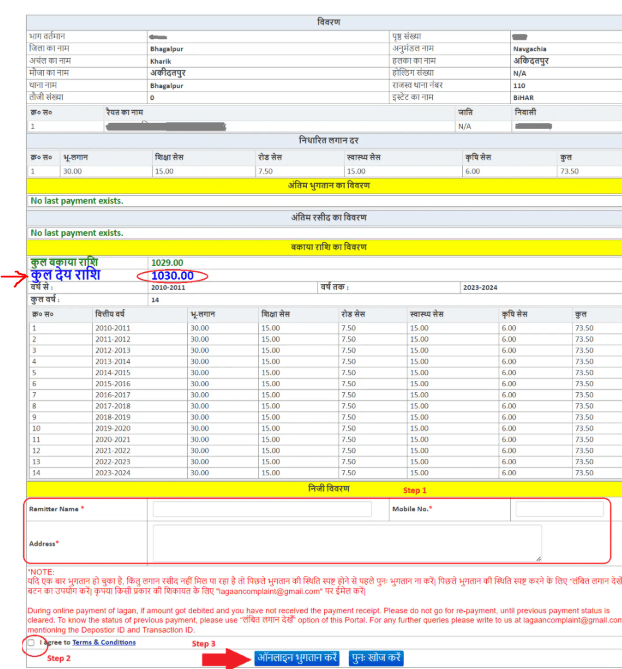
Task: Click the 2023-2024 row in the year table
Action: click(x=111, y=472)
